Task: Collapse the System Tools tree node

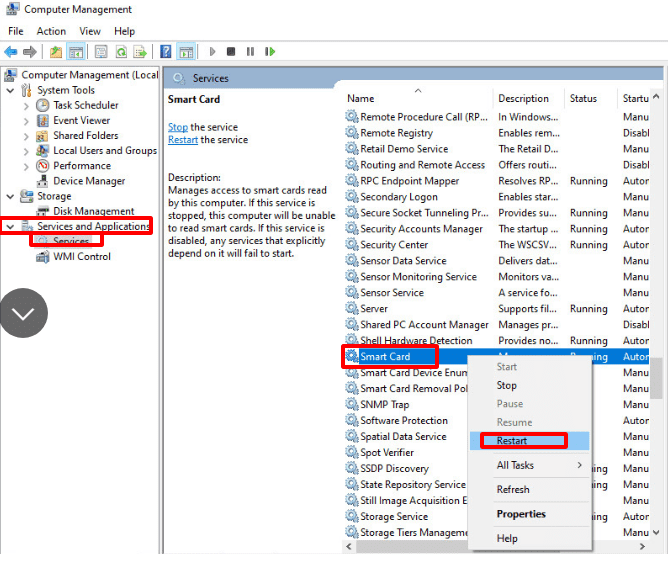Action: tap(11, 91)
